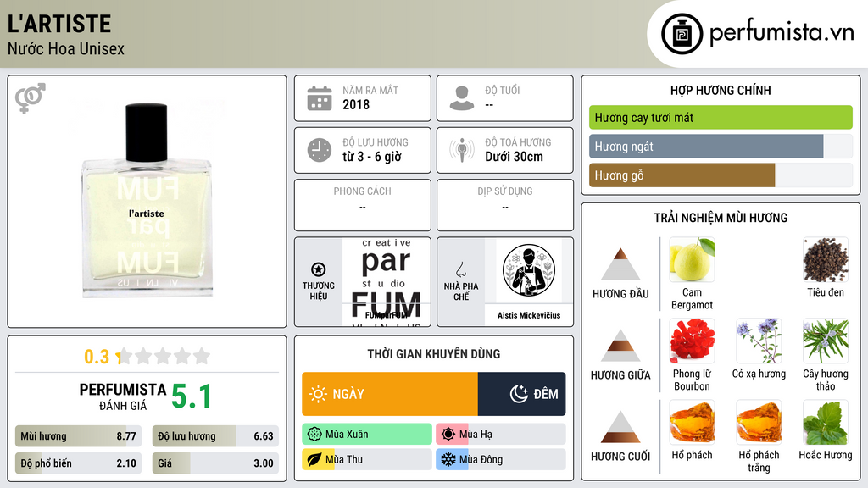Screen dimensions: 868x488
Task: Select the Mùa Xuân season chip
Action: (367, 435)
